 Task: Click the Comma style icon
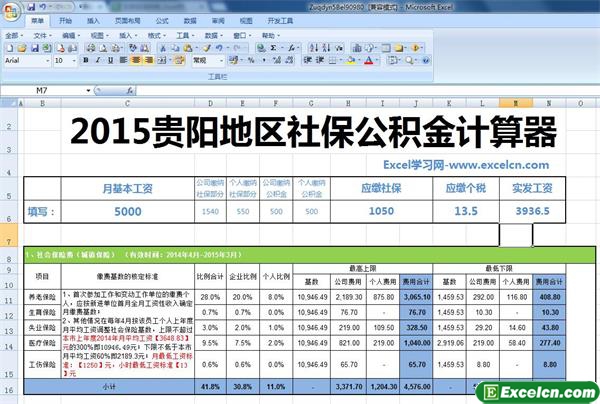[x=264, y=60]
